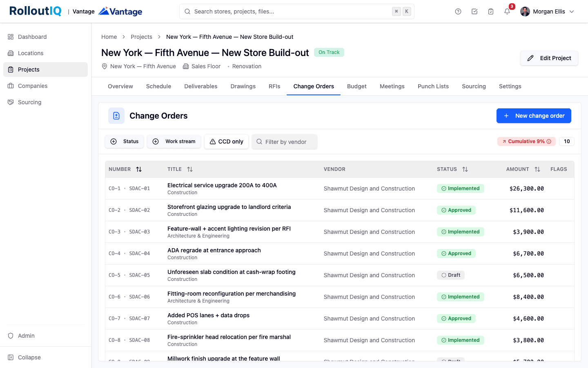Open Sourcing in the left sidebar

[x=45, y=102]
